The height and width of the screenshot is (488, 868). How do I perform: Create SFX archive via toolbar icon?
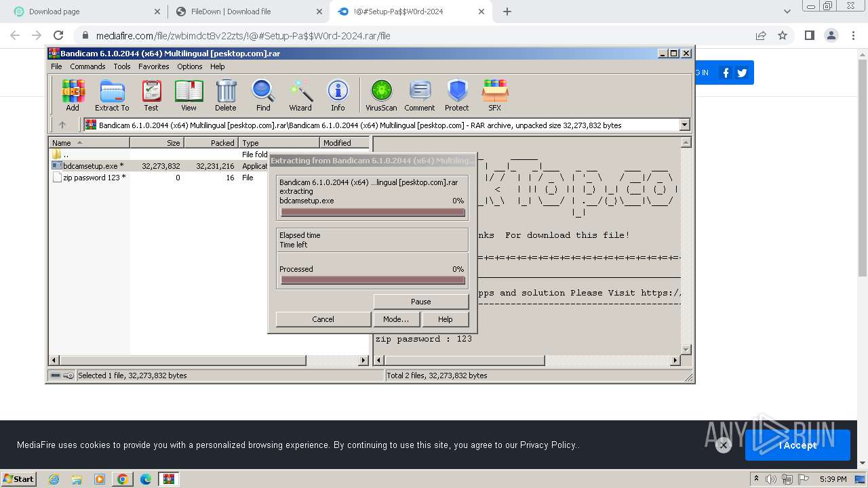[x=495, y=95]
